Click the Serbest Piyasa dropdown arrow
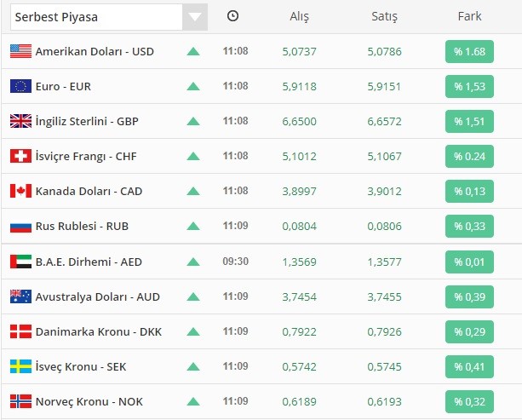The height and width of the screenshot is (420, 522). point(195,17)
